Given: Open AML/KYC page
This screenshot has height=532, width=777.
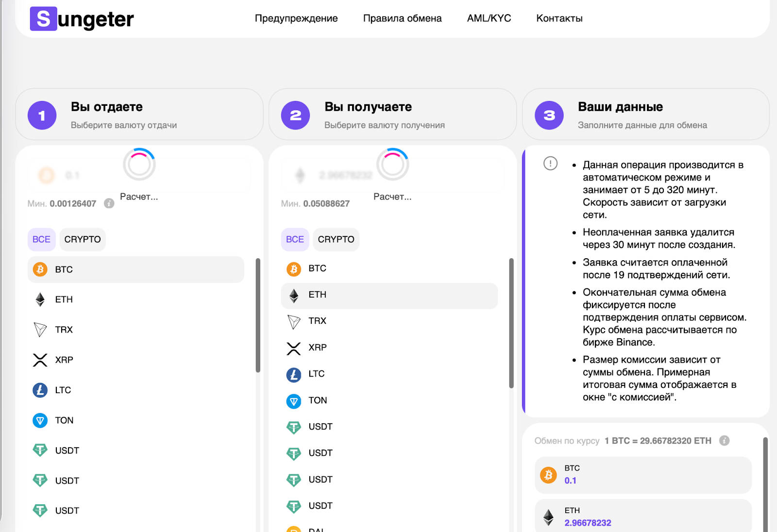Looking at the screenshot, I should point(489,18).
